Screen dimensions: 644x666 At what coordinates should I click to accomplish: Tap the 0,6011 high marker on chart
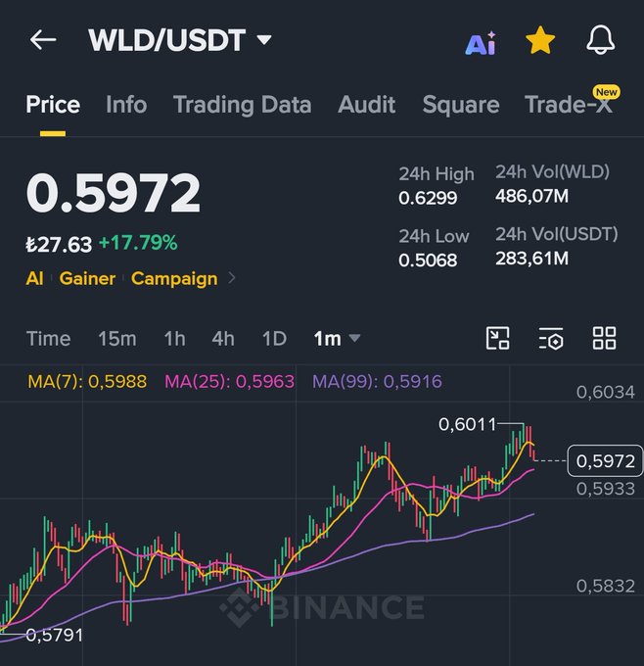pyautogui.click(x=467, y=424)
